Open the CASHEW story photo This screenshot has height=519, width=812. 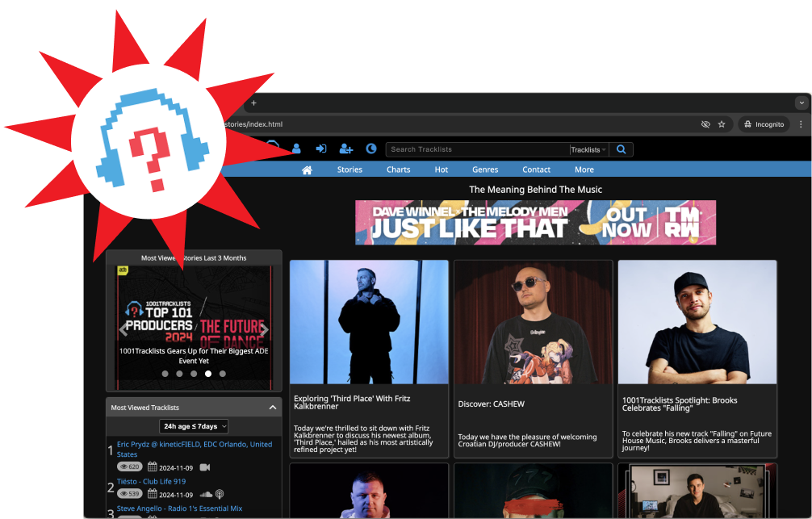click(533, 322)
